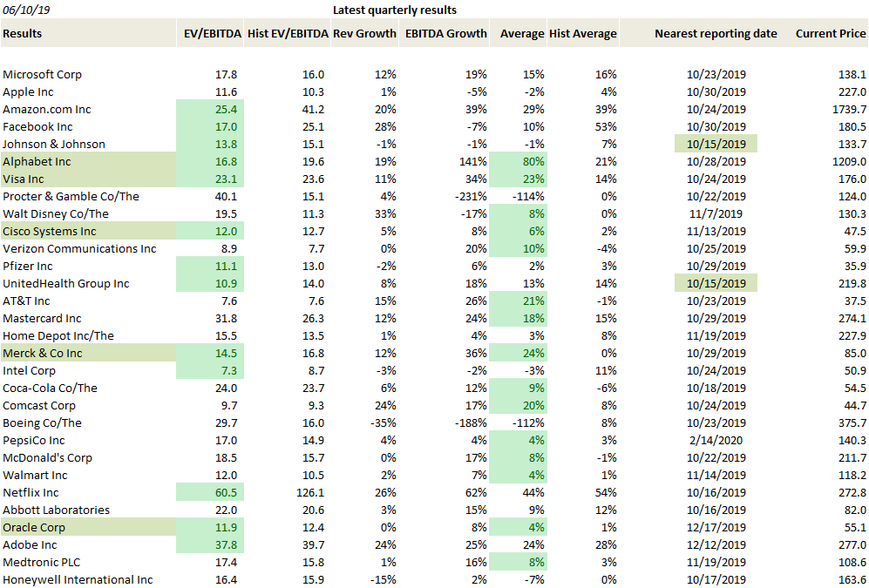Select Procter & Gamble's -231% EBITDA Growth
869x588 pixels.
pyautogui.click(x=468, y=196)
